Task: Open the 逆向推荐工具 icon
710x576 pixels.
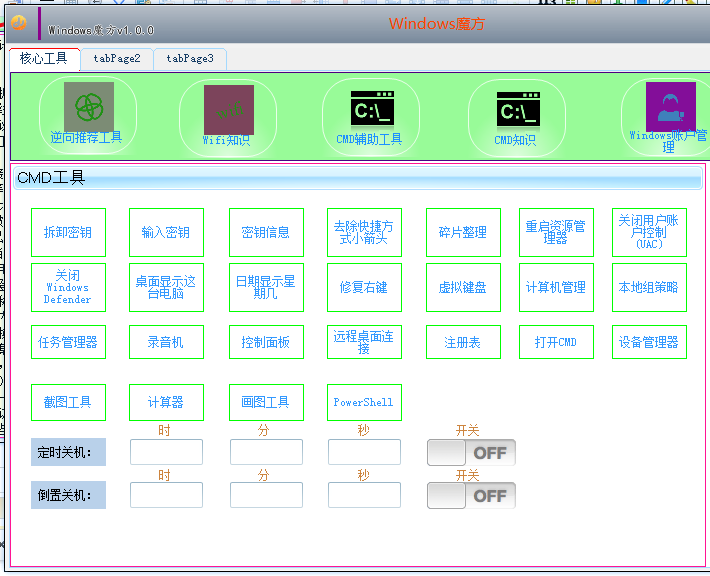Action: click(88, 115)
